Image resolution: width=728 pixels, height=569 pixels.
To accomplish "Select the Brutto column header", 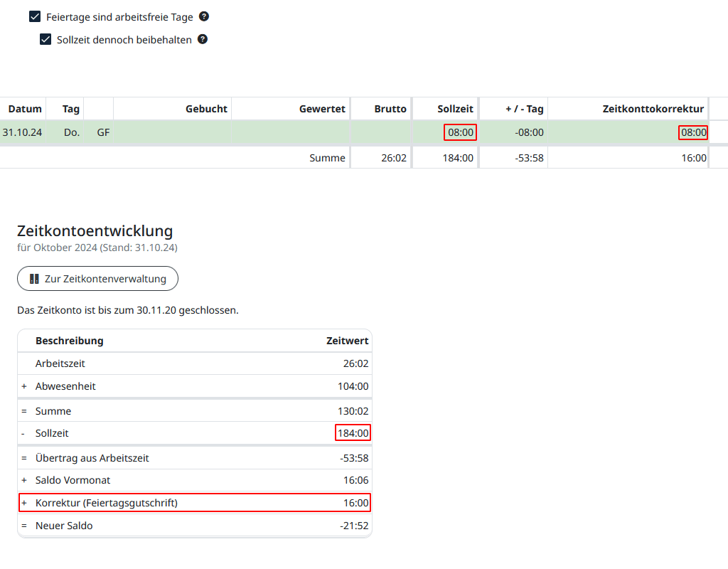I will pos(390,109).
